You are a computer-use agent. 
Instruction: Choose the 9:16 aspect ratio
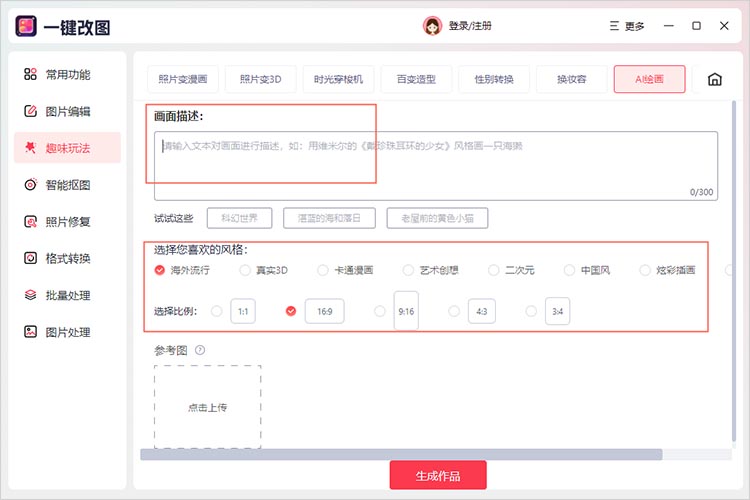pos(380,312)
